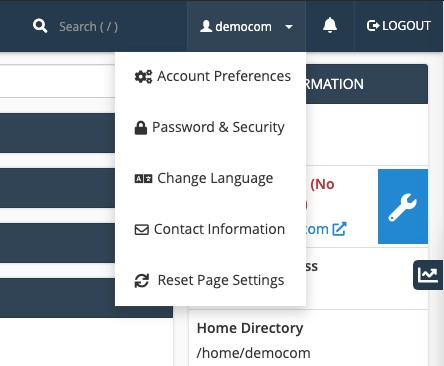Open the democom user menu
The image size is (444, 366).
[x=246, y=26]
